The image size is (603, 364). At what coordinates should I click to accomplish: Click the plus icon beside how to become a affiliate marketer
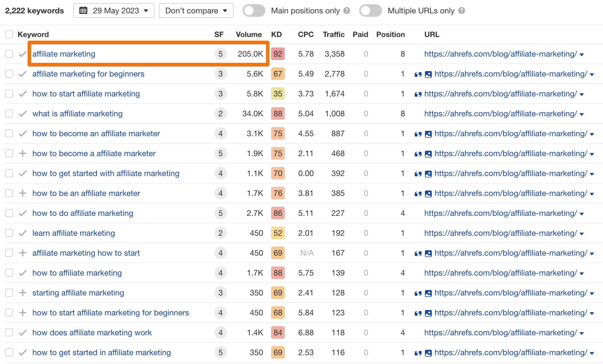pos(22,153)
